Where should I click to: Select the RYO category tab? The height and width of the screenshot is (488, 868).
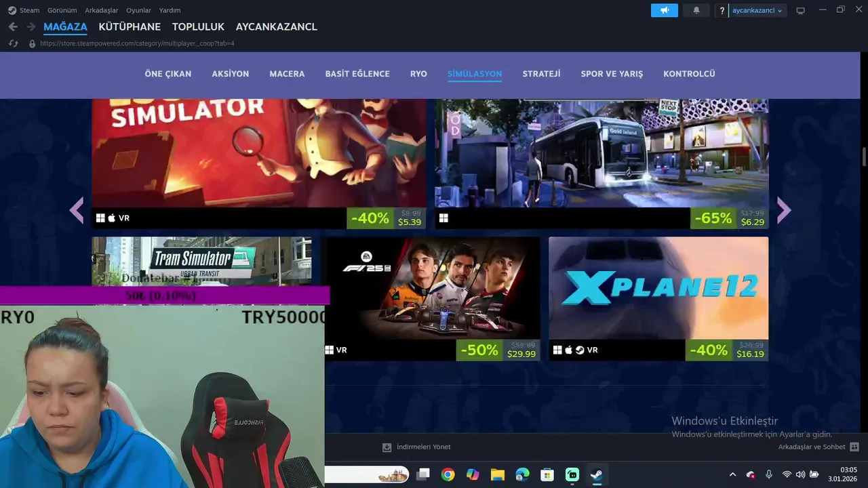(x=418, y=73)
